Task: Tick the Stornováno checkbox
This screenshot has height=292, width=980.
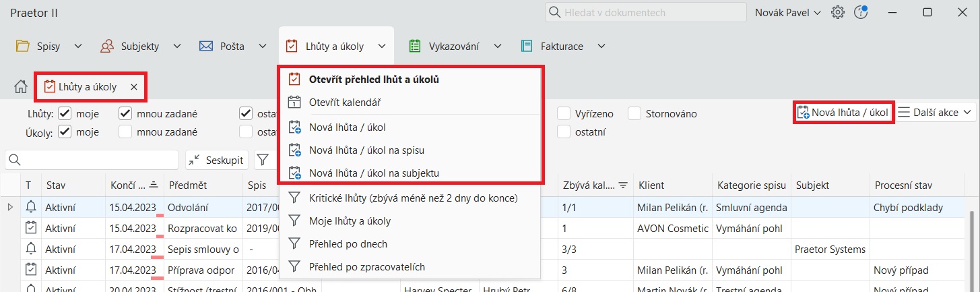Action: [x=634, y=113]
